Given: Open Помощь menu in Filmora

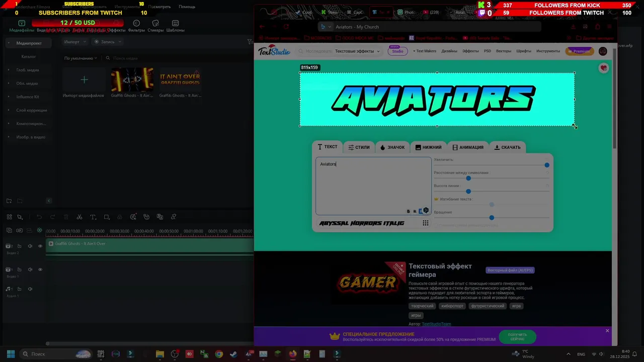Looking at the screenshot, I should point(187,7).
